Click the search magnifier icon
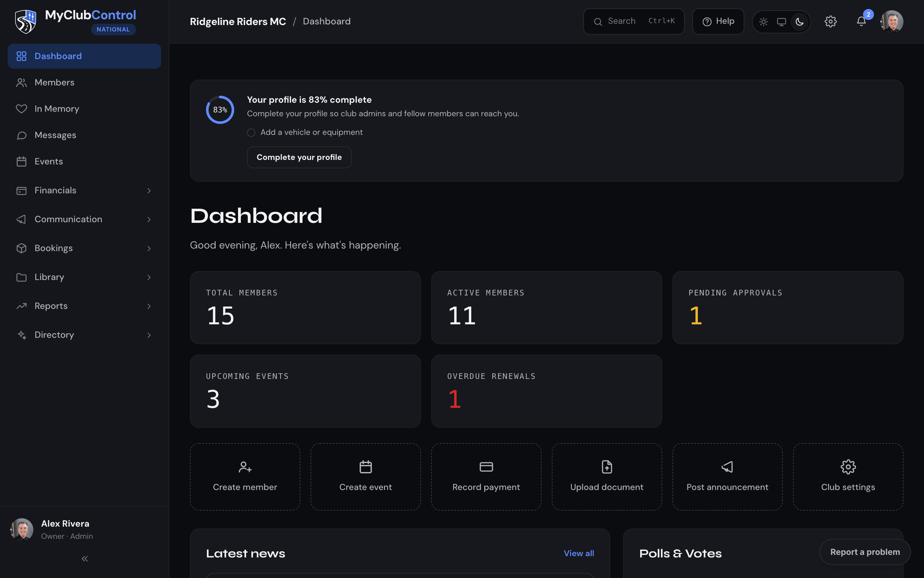The image size is (924, 578). (x=598, y=22)
